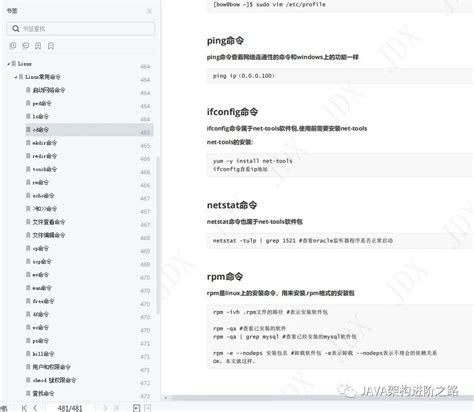Click the bookmark panel vertical scrollbar
This screenshot has height=412, width=474.
158,235
